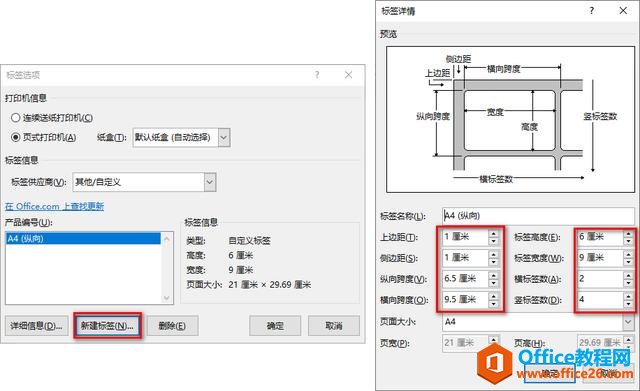Click the up arrow of the product list scrollbar
The height and width of the screenshot is (391, 640).
(167, 238)
